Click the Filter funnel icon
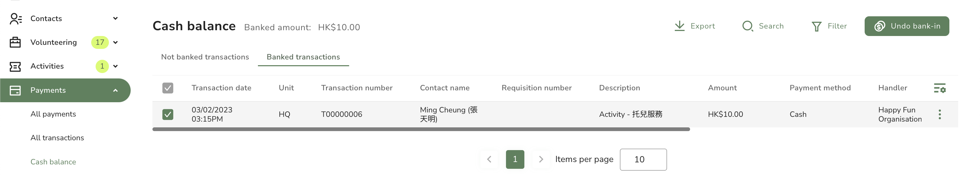The height and width of the screenshot is (180, 980). pyautogui.click(x=816, y=26)
